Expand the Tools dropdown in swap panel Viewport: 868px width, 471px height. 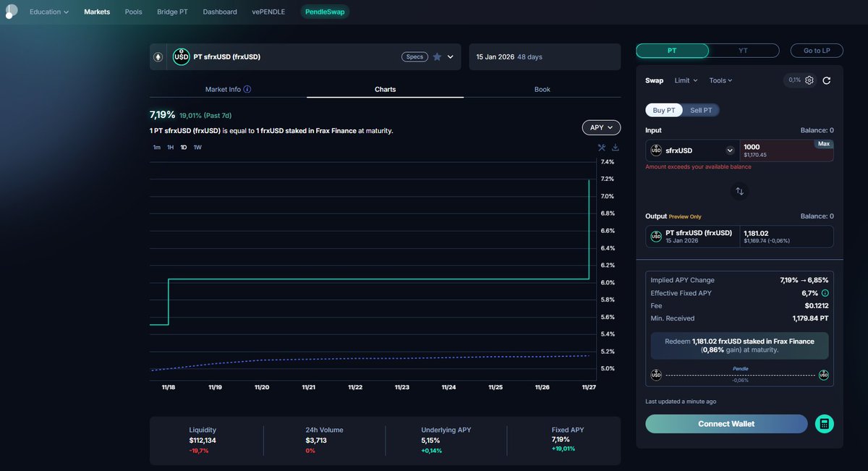pyautogui.click(x=720, y=80)
